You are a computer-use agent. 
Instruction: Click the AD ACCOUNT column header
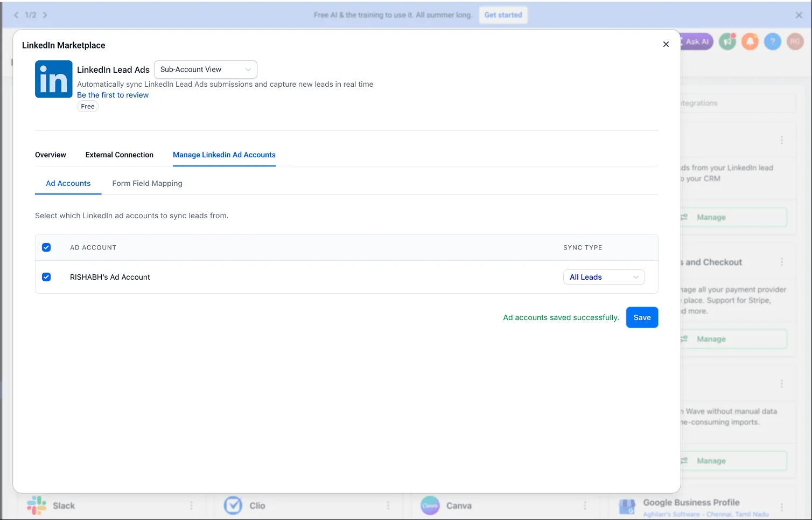(93, 247)
